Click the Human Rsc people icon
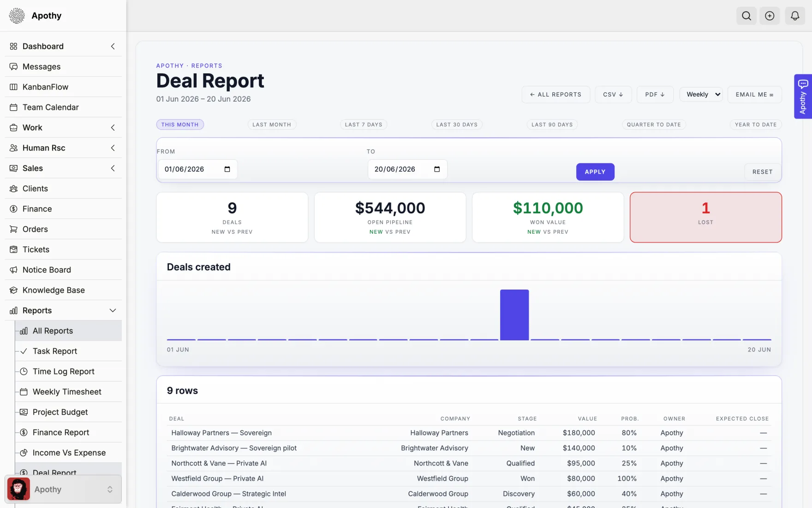 pos(13,148)
